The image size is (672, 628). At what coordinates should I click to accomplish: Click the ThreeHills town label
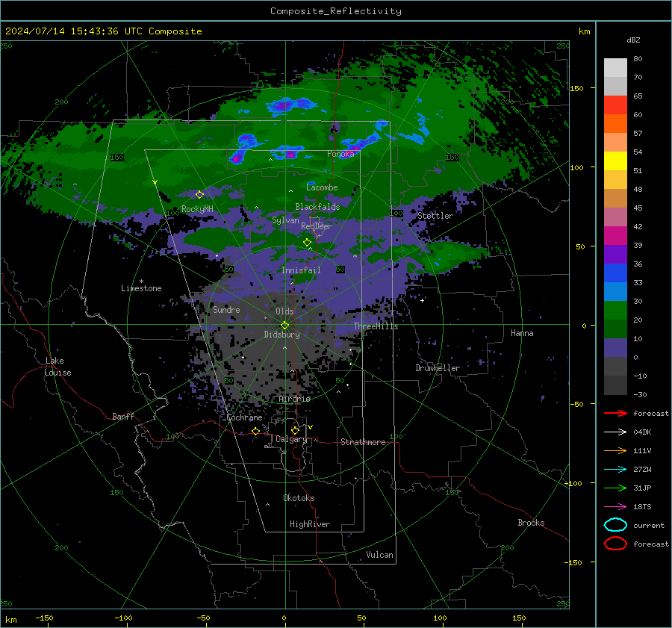376,326
